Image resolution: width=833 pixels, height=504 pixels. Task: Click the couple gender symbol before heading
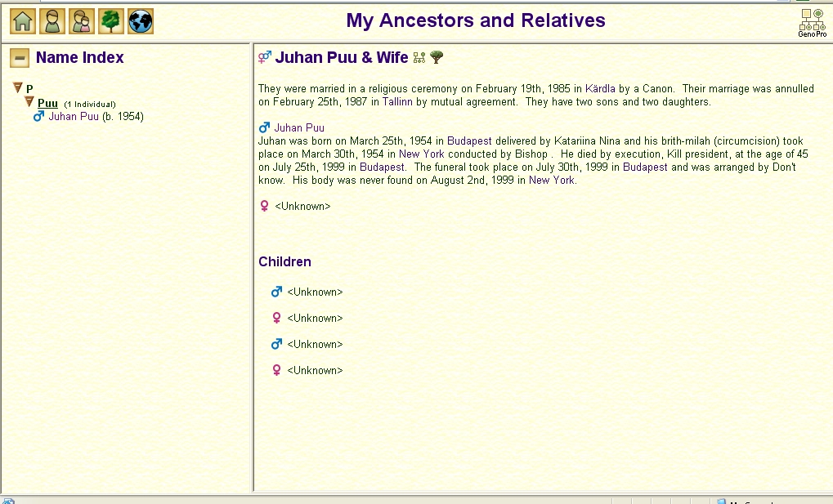[x=265, y=57]
